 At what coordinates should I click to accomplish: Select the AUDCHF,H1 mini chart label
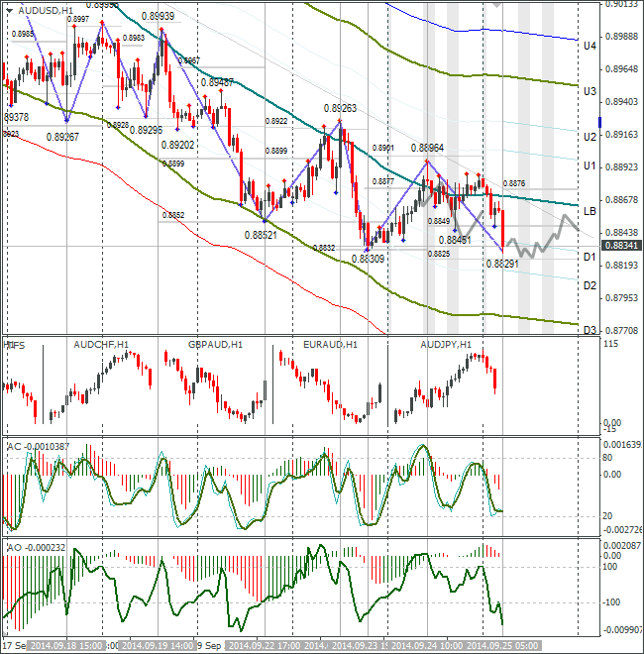pyautogui.click(x=101, y=345)
